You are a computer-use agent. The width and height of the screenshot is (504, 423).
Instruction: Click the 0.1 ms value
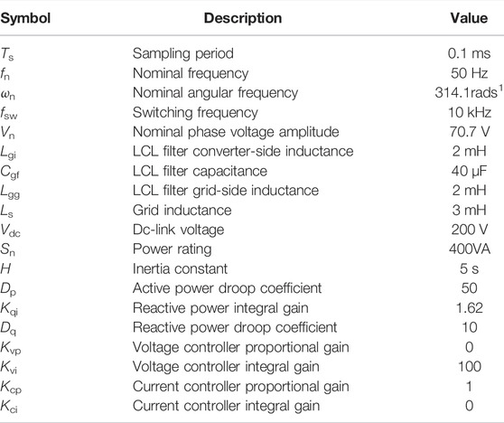coord(469,53)
